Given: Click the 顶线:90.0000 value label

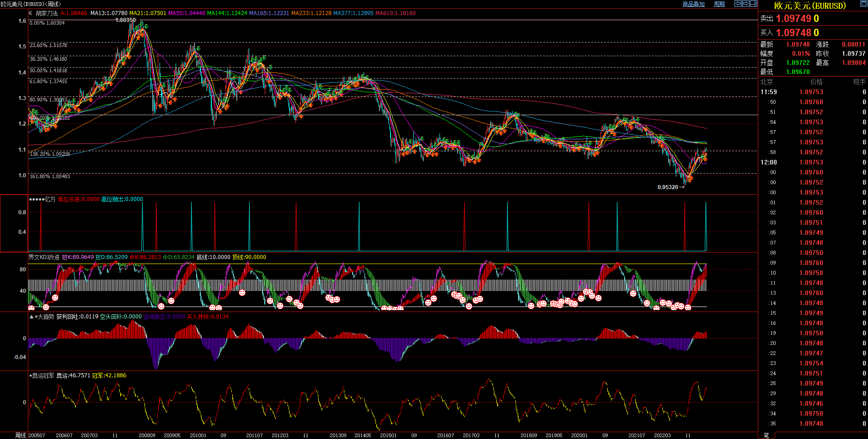Looking at the screenshot, I should point(249,257).
